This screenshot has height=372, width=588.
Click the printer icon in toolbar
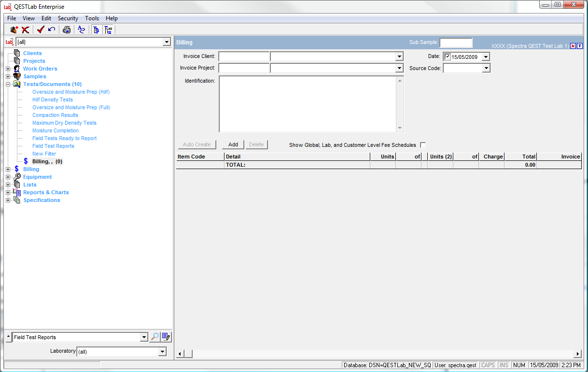pos(67,30)
